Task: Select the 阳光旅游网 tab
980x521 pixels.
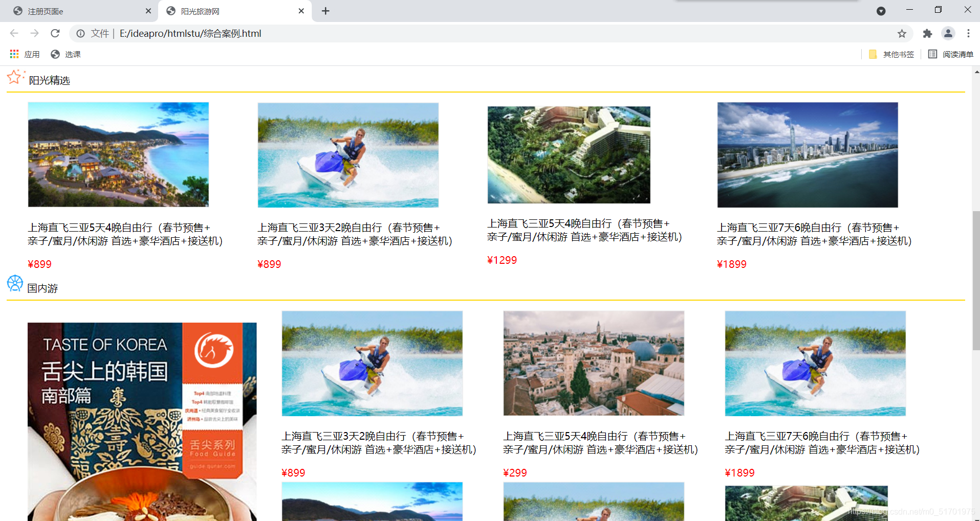Action: pyautogui.click(x=235, y=11)
